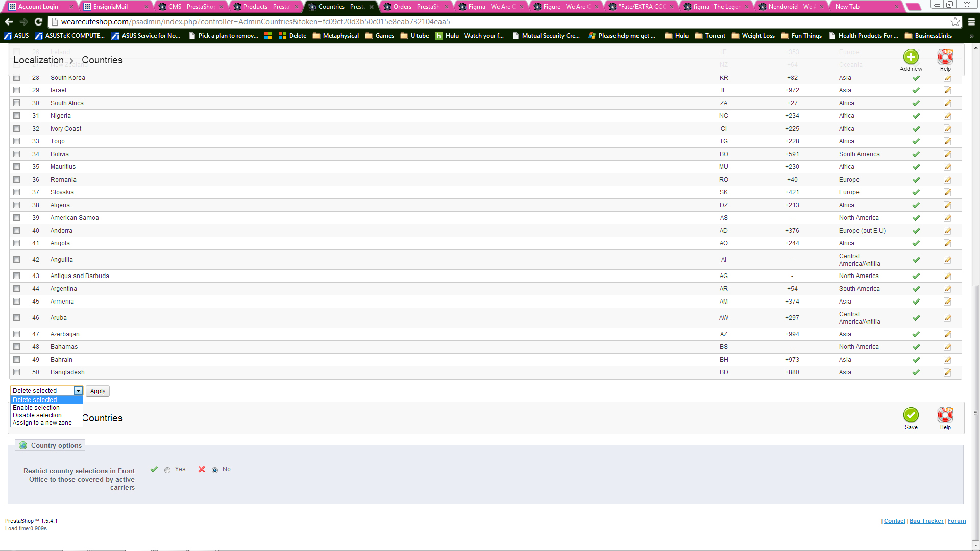The height and width of the screenshot is (551, 980).
Task: Check the Togo row checkbox
Action: pos(17,141)
